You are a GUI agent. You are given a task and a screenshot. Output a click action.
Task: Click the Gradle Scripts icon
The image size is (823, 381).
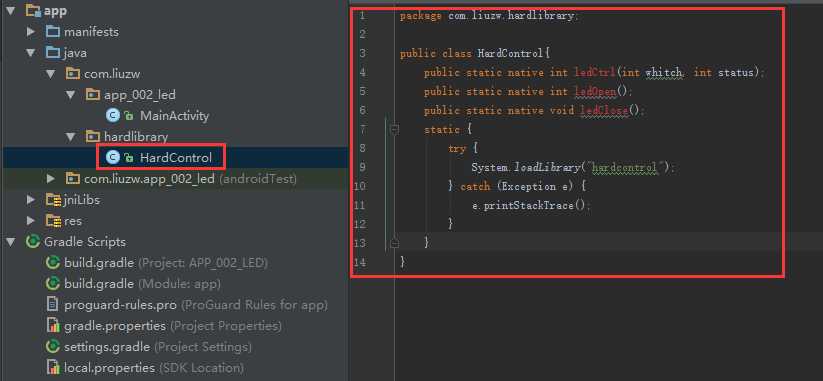point(33,242)
